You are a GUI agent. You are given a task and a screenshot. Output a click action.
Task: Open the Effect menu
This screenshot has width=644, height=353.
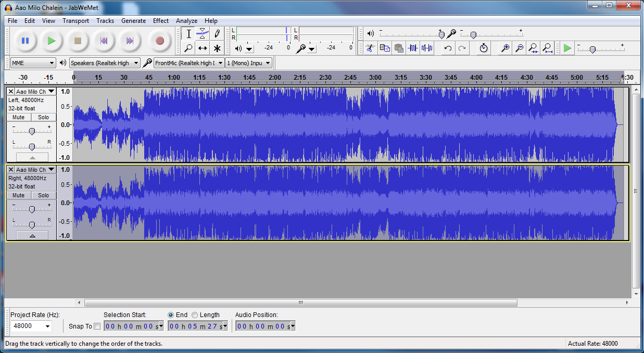(161, 21)
